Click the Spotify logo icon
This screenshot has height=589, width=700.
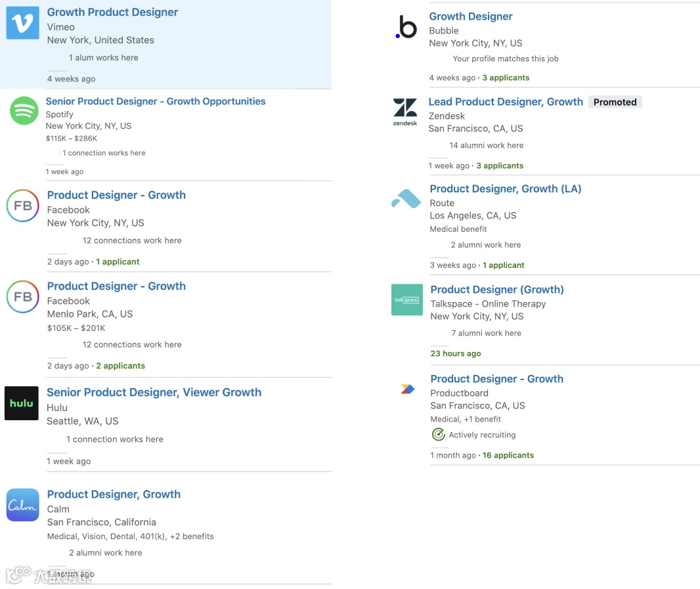point(24,110)
